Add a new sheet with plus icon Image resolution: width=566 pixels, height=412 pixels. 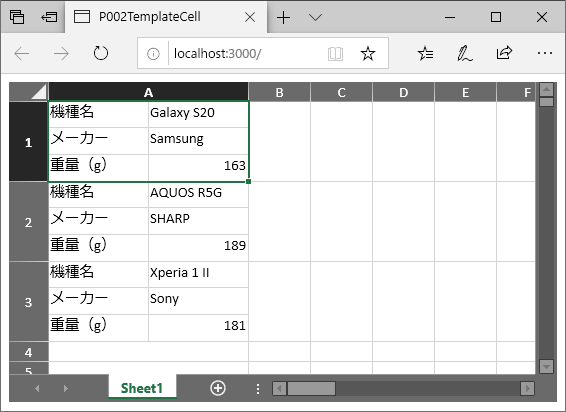[x=218, y=388]
